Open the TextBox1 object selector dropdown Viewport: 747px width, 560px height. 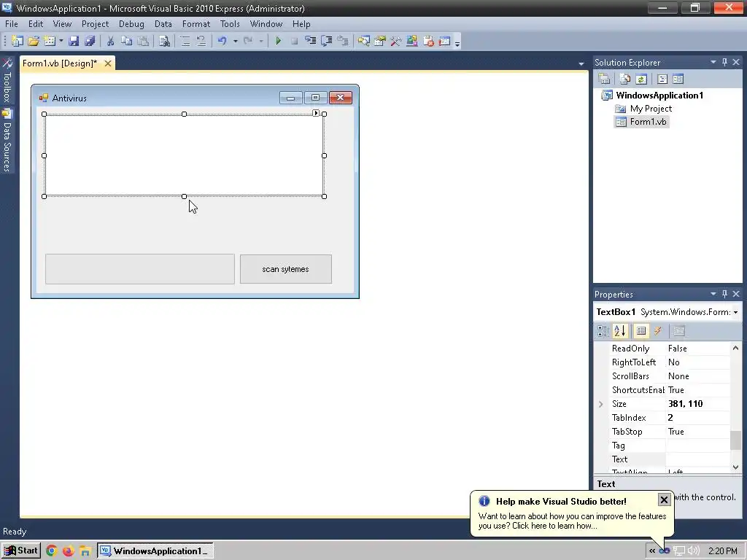point(735,312)
